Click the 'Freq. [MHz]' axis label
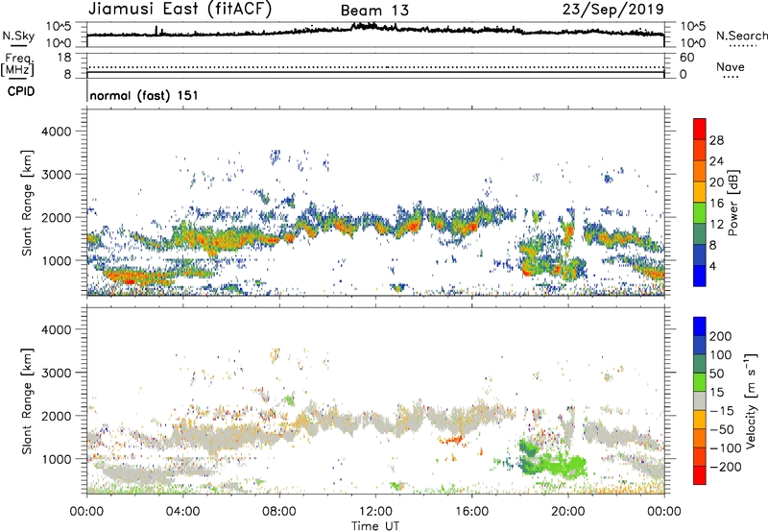 [17, 65]
